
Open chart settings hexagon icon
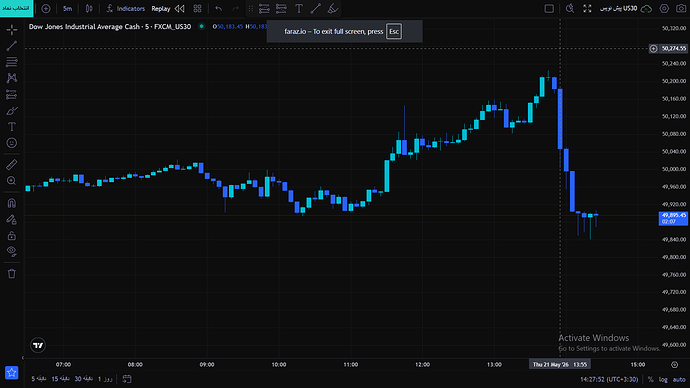(664, 8)
